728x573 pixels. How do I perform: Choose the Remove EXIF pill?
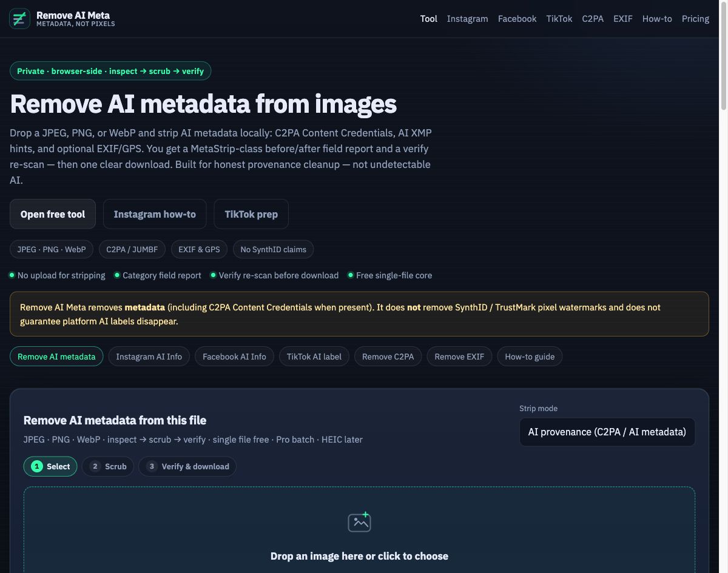point(459,357)
